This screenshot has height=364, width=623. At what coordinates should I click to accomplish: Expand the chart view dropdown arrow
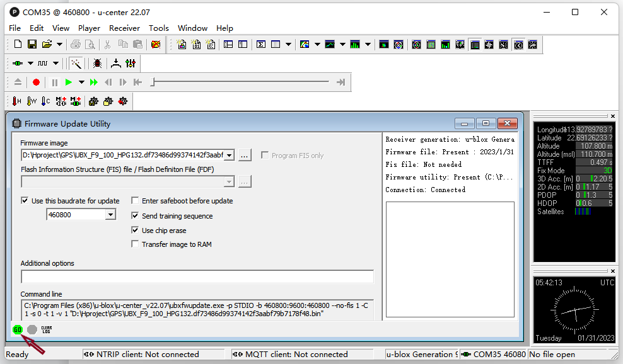(342, 45)
